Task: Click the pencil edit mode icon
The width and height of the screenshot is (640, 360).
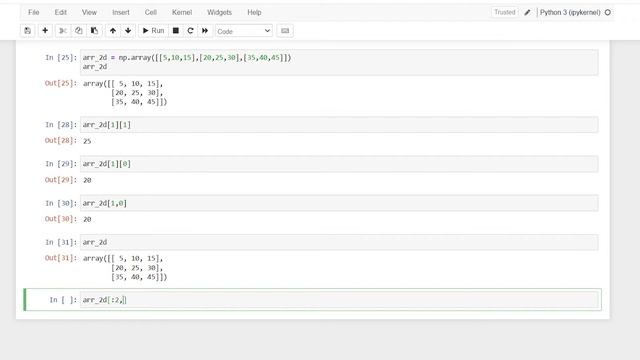Action: pyautogui.click(x=527, y=13)
